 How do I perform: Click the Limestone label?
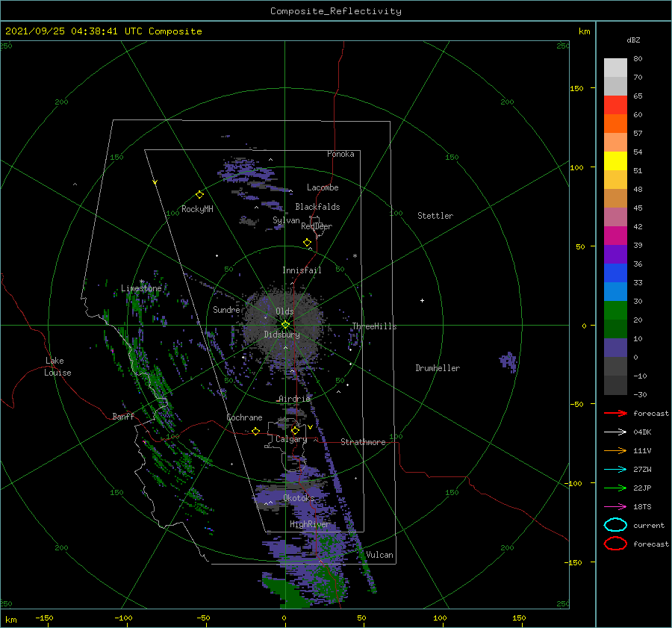(x=141, y=288)
